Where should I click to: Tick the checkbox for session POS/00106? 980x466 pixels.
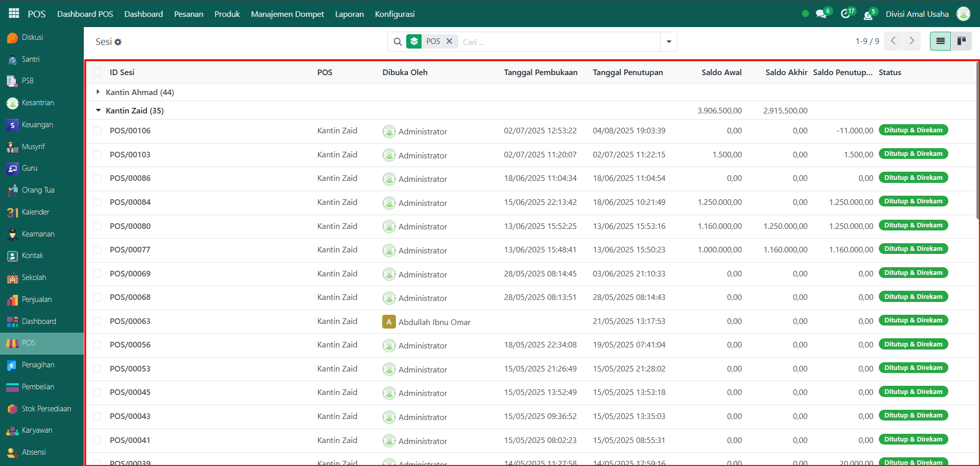(97, 131)
